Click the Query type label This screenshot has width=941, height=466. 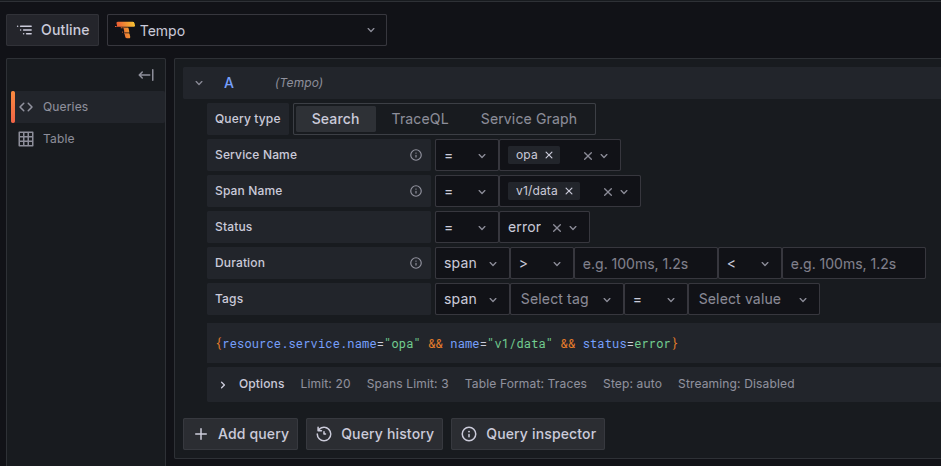(x=248, y=119)
